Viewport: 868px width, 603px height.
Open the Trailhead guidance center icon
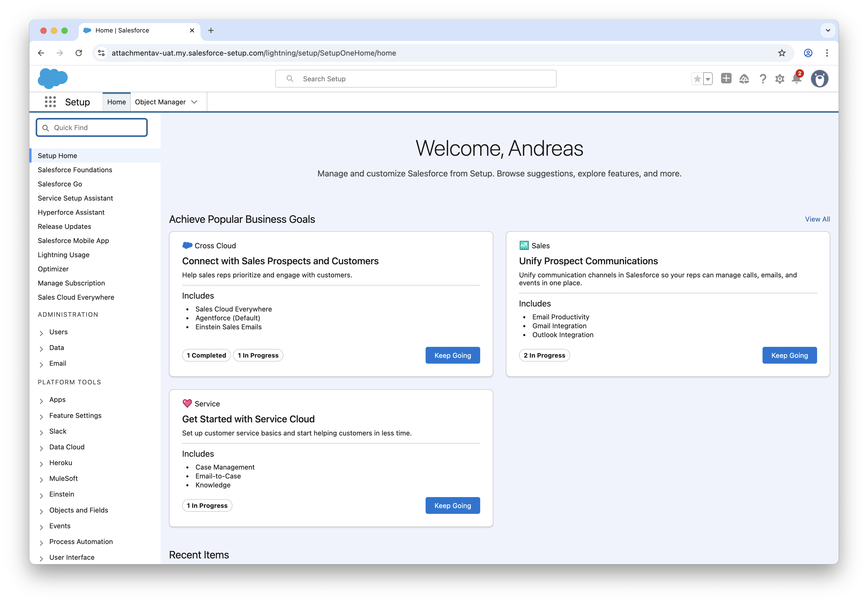point(744,79)
